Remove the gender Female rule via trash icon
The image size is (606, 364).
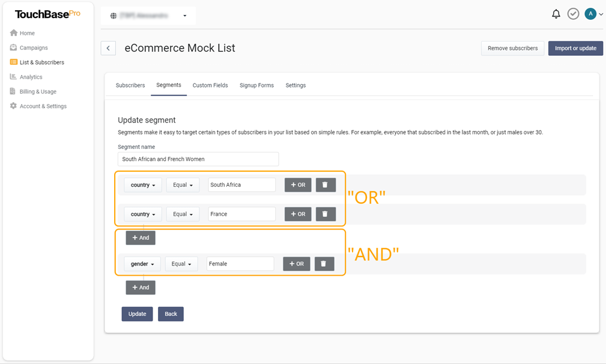coord(324,264)
